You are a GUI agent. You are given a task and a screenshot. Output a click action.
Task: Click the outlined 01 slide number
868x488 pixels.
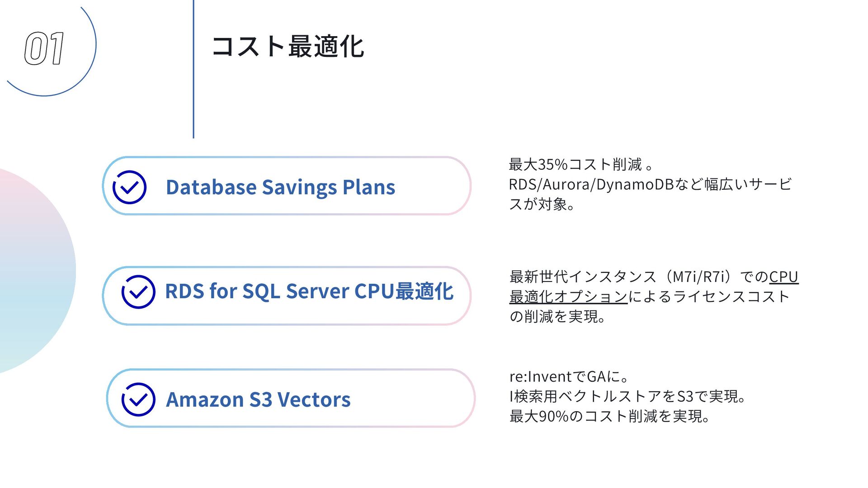pyautogui.click(x=44, y=48)
